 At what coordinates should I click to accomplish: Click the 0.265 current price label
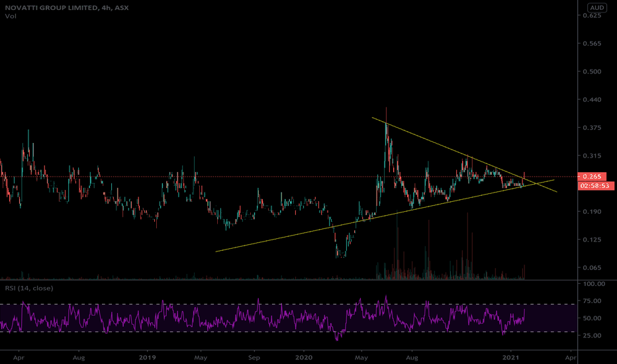[x=591, y=176]
